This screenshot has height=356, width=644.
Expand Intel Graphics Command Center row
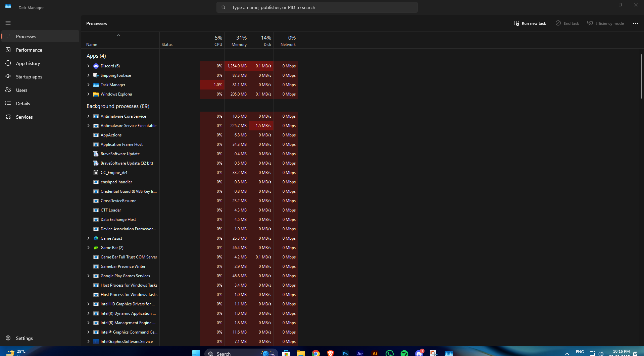88,332
